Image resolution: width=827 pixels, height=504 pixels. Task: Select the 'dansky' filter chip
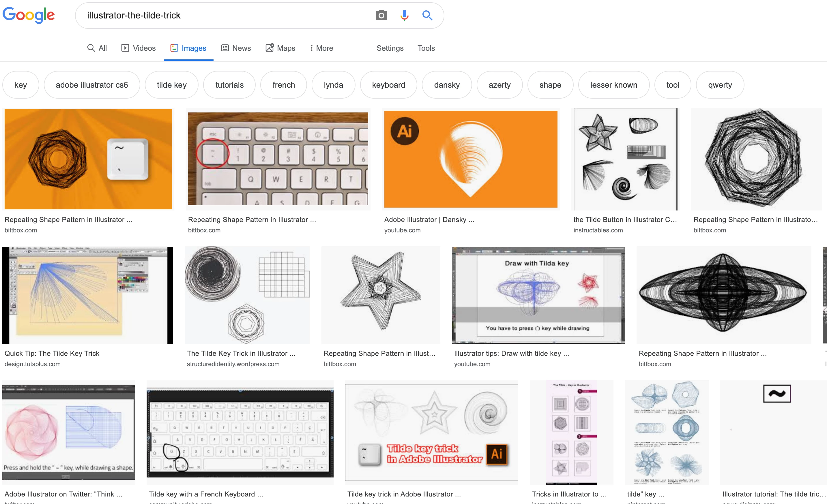(x=446, y=85)
